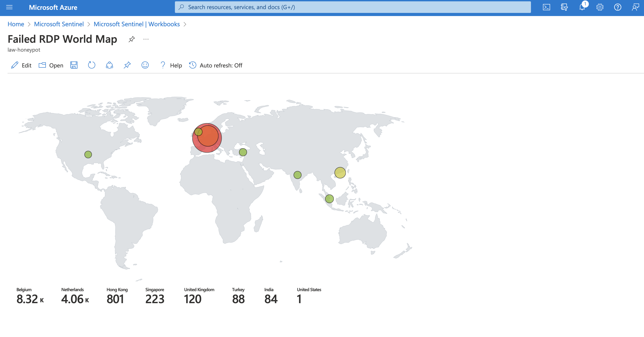Image resolution: width=644 pixels, height=337 pixels.
Task: Click the yellow Hong Kong bubble
Action: click(340, 173)
